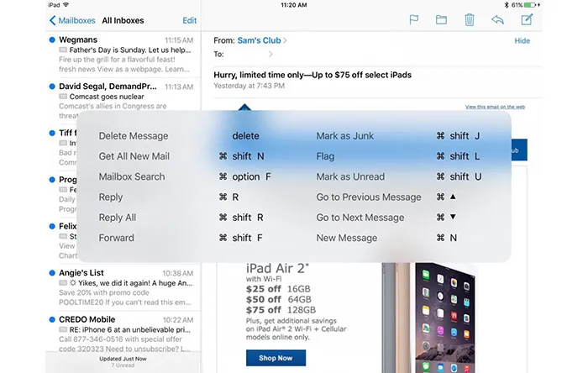Open the Angie's List email
The height and width of the screenshot is (373, 588).
(123, 287)
